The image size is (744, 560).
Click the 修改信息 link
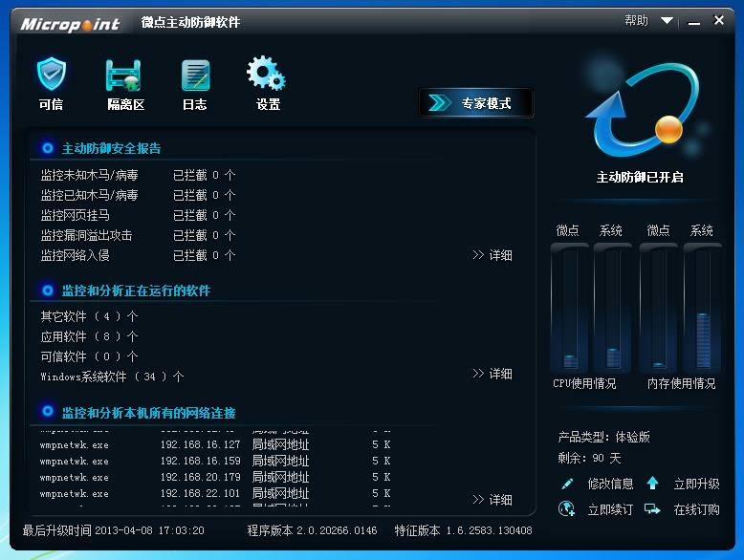(x=610, y=484)
